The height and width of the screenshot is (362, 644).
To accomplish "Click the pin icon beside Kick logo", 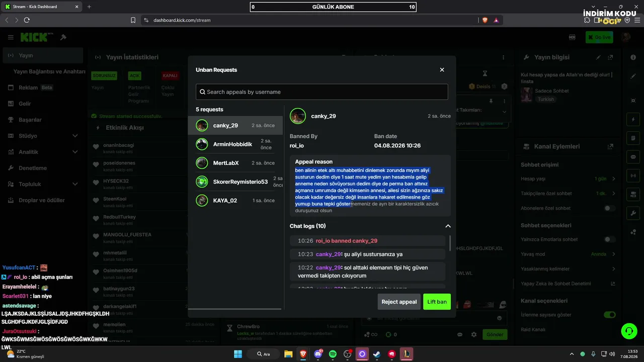I will tap(63, 37).
